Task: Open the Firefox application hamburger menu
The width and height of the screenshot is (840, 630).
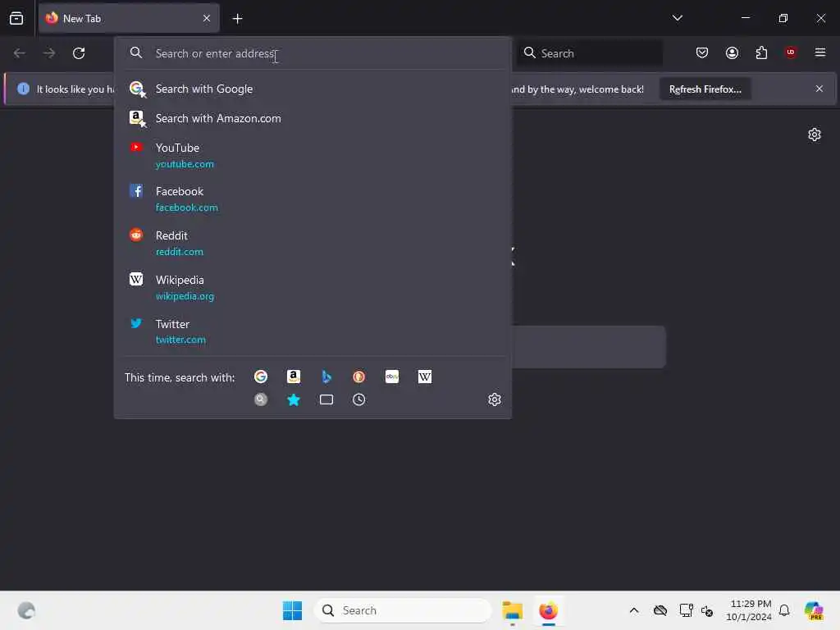Action: point(820,52)
